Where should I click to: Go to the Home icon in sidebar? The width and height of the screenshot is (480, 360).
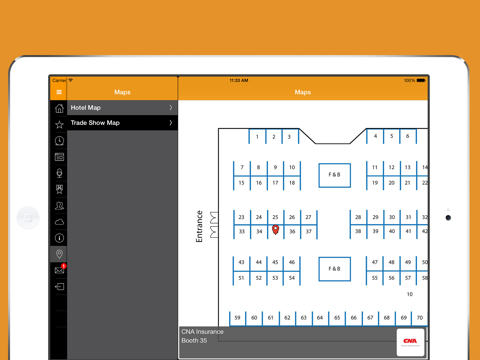click(x=59, y=108)
